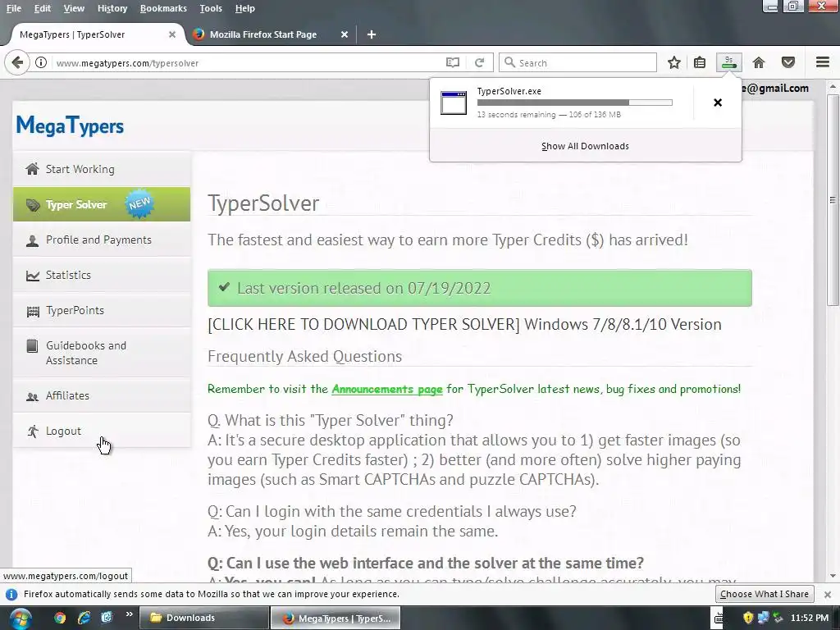840x630 pixels.
Task: Click the Logout running-man icon
Action: click(x=33, y=431)
